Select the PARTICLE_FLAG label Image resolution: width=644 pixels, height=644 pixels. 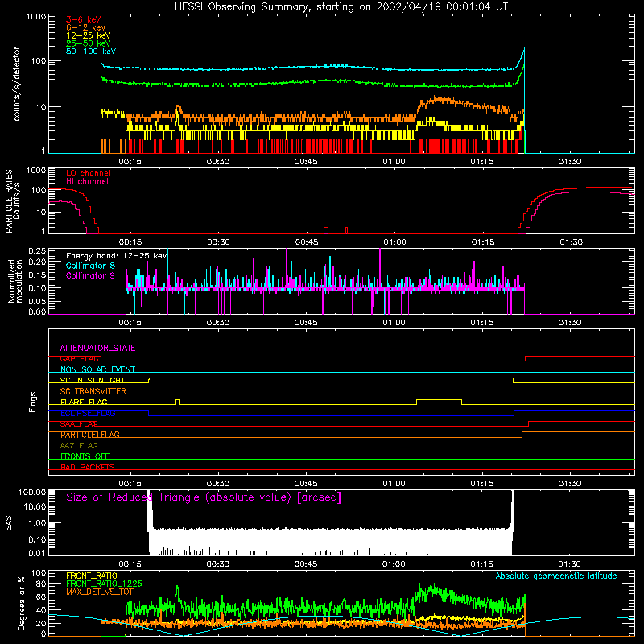pyautogui.click(x=90, y=435)
